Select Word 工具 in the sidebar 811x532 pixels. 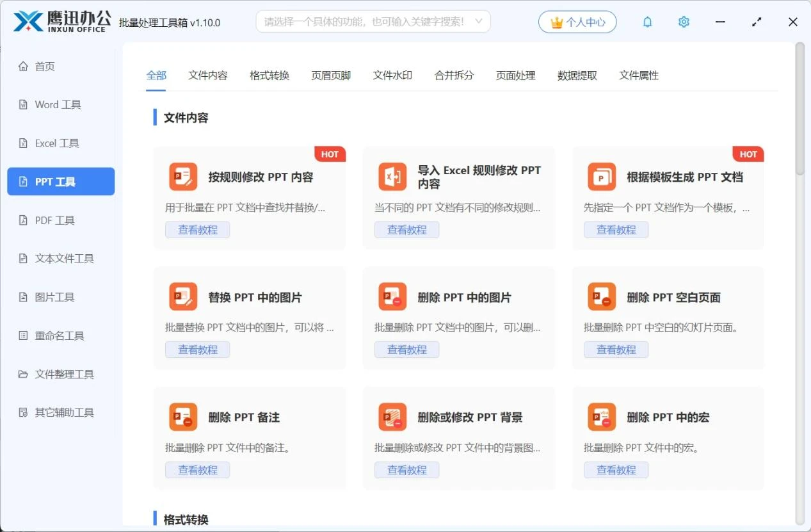pos(61,104)
